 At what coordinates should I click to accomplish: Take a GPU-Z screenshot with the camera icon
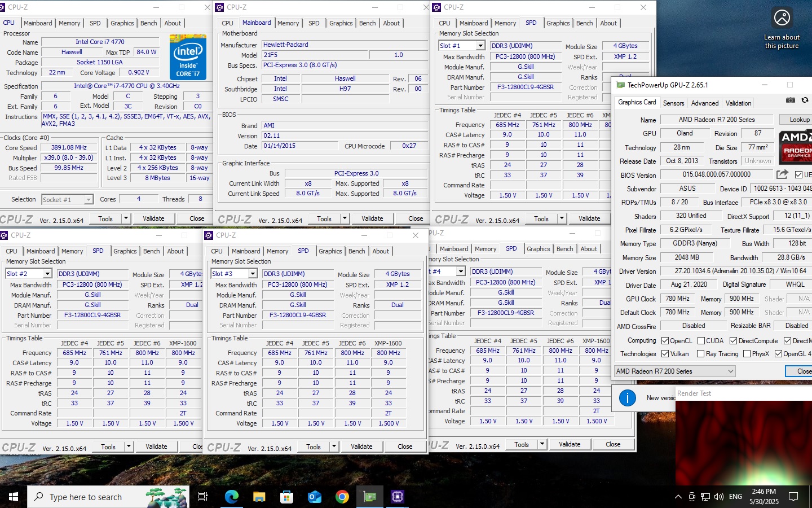tap(791, 100)
